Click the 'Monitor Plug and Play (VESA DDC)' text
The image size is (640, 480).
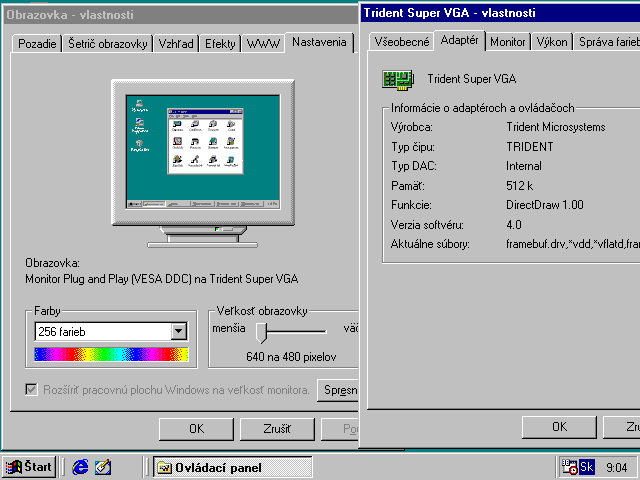[x=108, y=279]
